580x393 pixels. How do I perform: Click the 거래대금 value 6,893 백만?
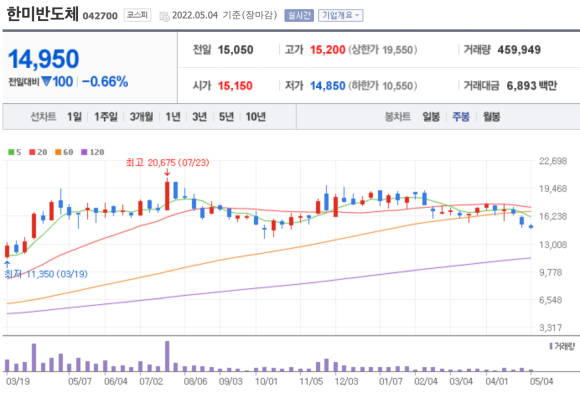pos(532,86)
